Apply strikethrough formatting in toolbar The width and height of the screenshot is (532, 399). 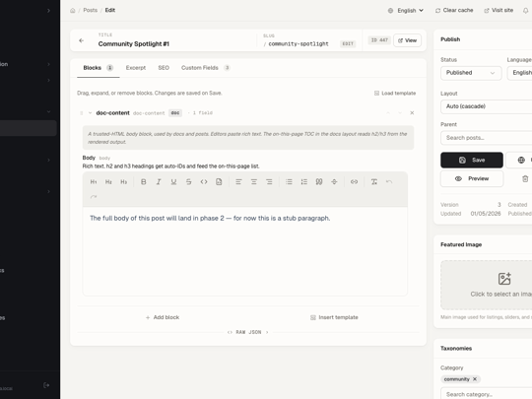tap(188, 182)
